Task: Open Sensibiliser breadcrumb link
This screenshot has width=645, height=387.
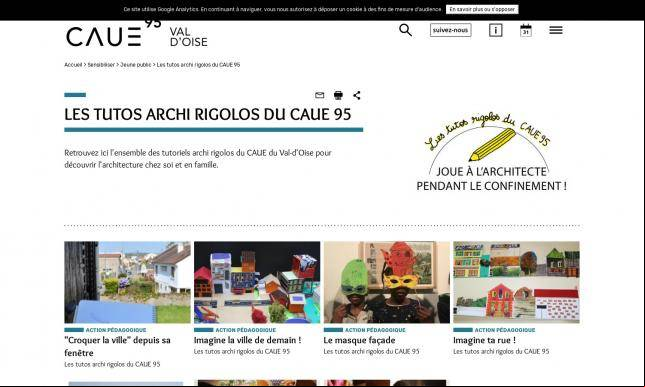Action: click(x=101, y=65)
